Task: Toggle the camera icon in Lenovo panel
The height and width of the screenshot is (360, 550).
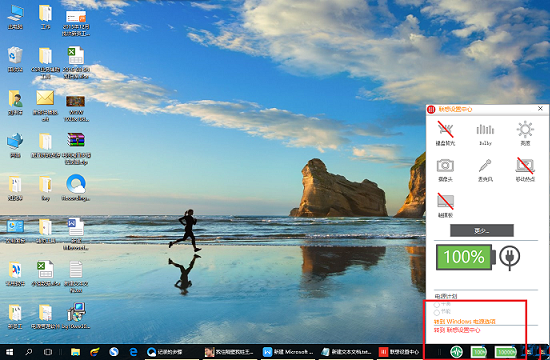Action: [x=445, y=165]
